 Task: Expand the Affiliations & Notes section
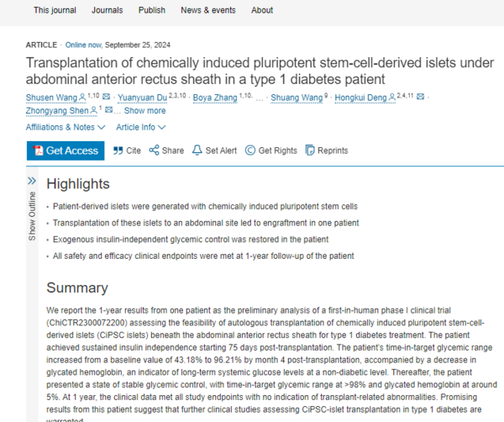click(66, 127)
